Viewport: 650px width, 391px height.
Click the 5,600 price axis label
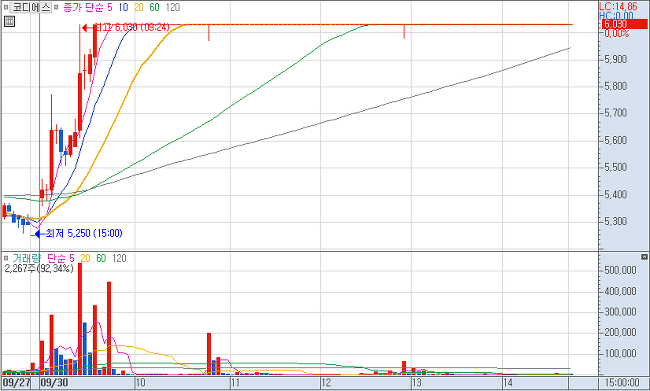pos(616,140)
